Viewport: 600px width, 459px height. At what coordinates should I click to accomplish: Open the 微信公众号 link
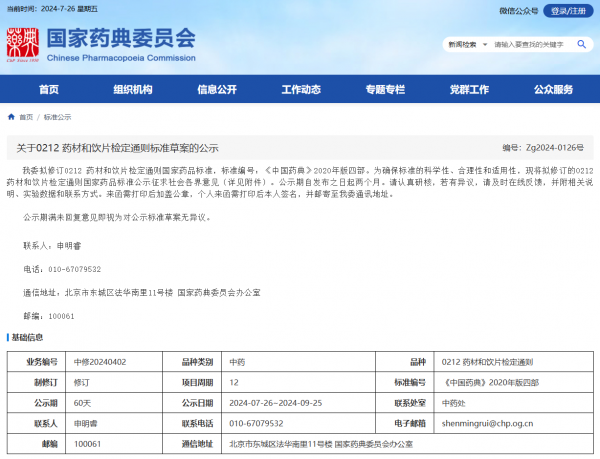click(517, 11)
